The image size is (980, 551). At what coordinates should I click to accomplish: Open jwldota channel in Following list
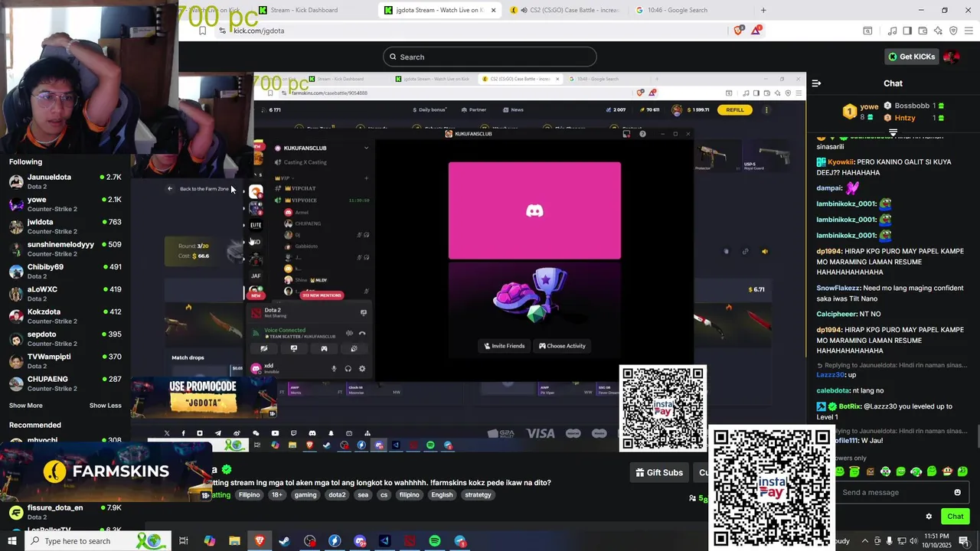[64, 227]
